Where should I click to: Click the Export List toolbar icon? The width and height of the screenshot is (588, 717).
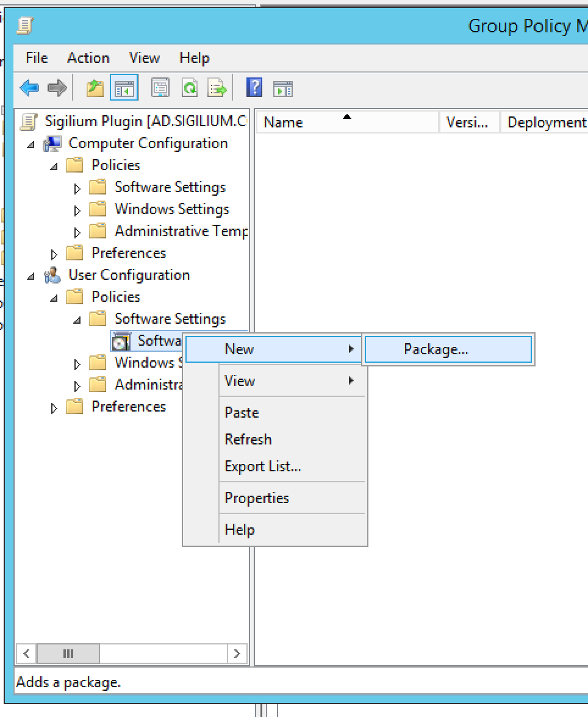pyautogui.click(x=217, y=87)
